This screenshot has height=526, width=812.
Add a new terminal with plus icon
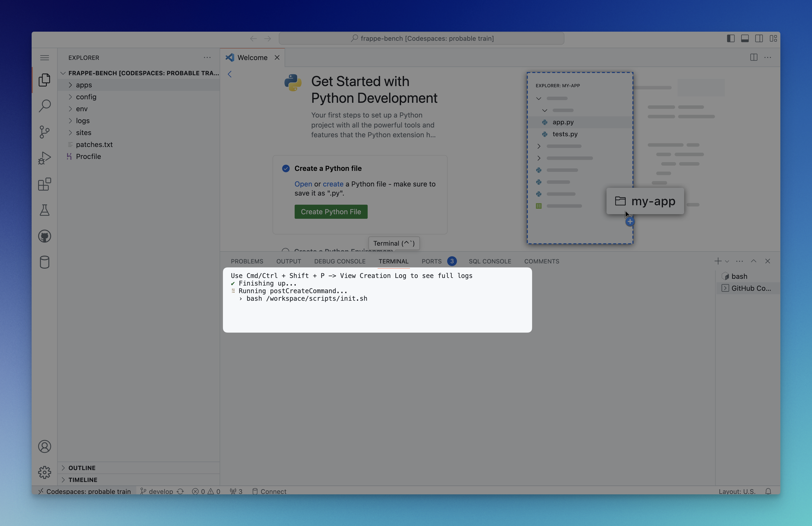(718, 261)
